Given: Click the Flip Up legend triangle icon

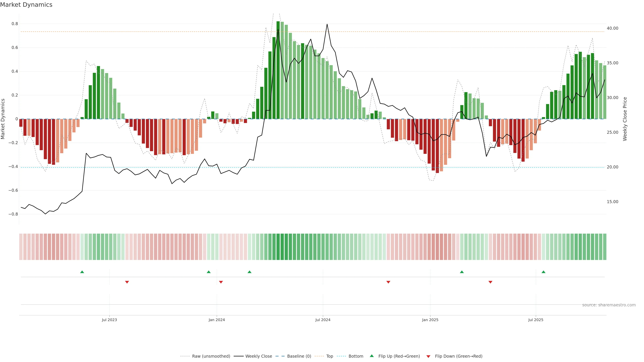Looking at the screenshot, I should coord(372,356).
